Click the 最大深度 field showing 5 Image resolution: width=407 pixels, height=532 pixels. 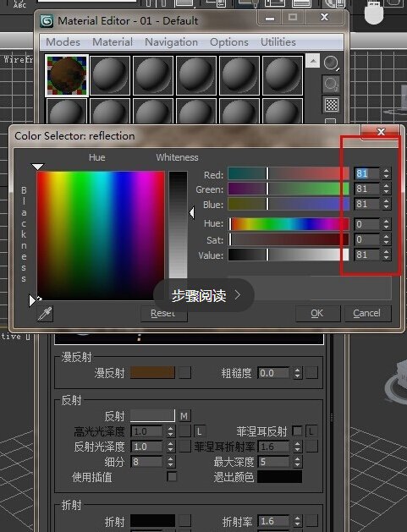274,462
